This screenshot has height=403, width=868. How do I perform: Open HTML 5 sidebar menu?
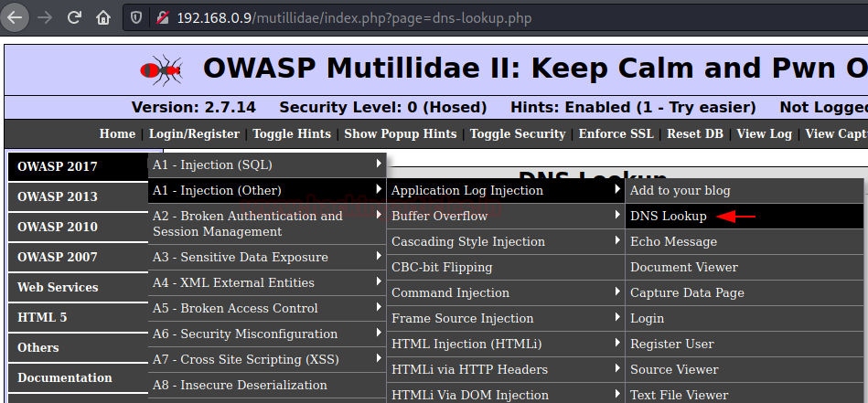point(78,317)
